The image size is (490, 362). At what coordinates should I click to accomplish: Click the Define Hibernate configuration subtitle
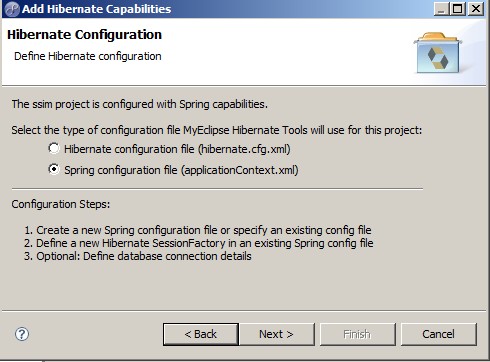pos(88,56)
